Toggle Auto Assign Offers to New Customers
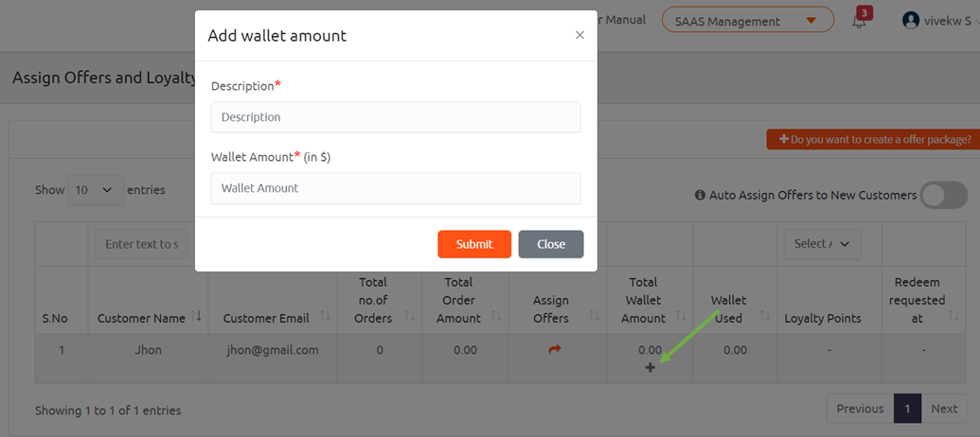 point(944,195)
